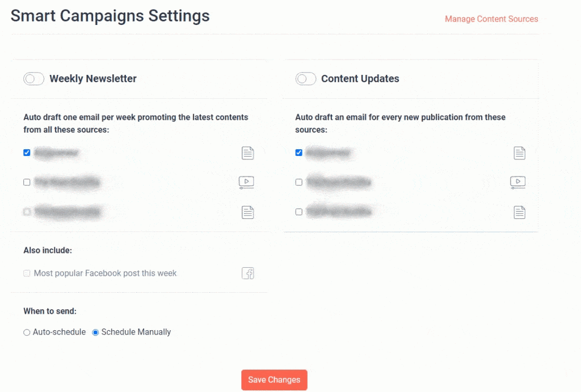Click document icon beside third Weekly Newsletter source
Viewport: 581px width, 392px height.
click(x=247, y=212)
